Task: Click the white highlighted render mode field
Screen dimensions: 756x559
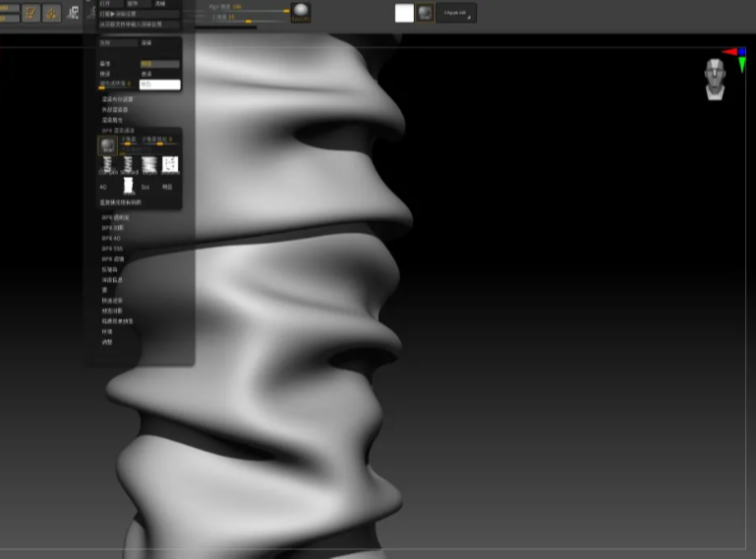Action: [159, 84]
